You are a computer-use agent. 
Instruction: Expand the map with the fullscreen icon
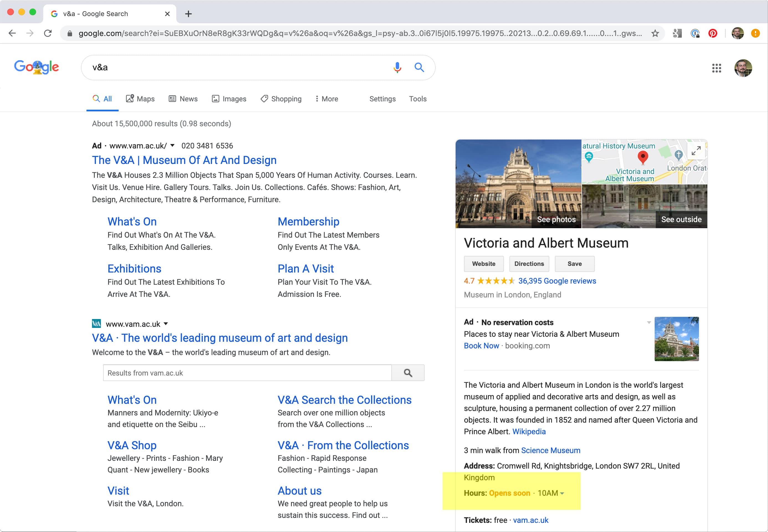click(x=696, y=151)
